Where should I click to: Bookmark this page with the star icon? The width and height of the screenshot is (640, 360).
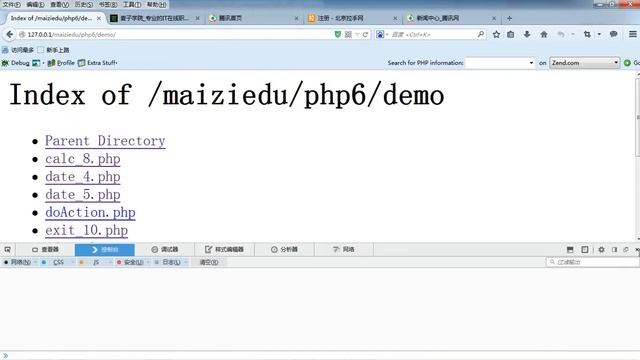click(x=496, y=35)
